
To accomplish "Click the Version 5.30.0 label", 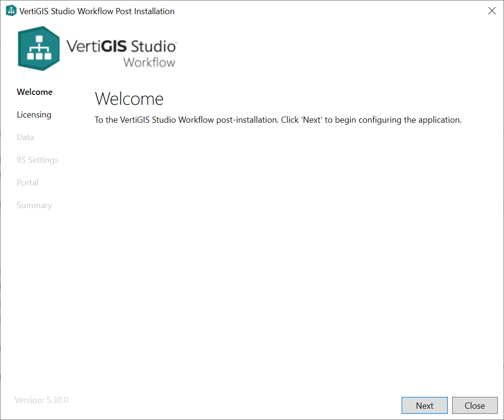I will 41,400.
